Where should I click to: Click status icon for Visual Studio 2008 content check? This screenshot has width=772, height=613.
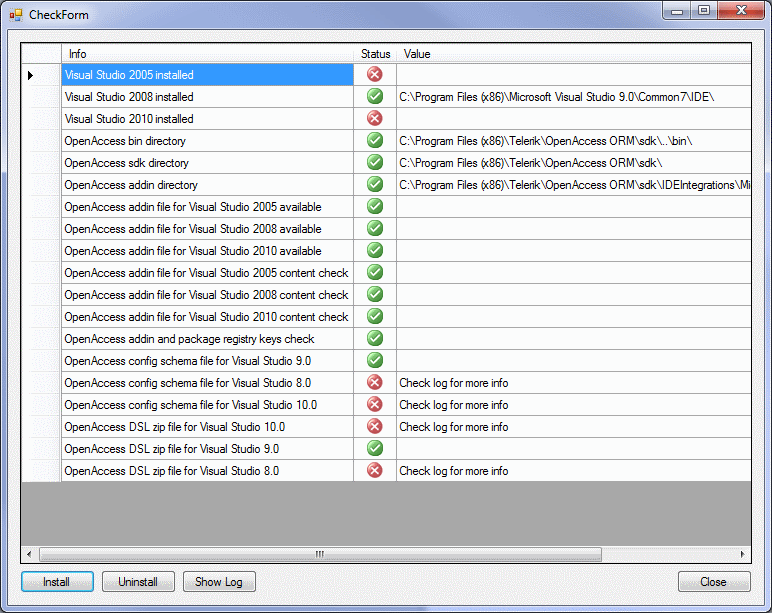point(375,294)
